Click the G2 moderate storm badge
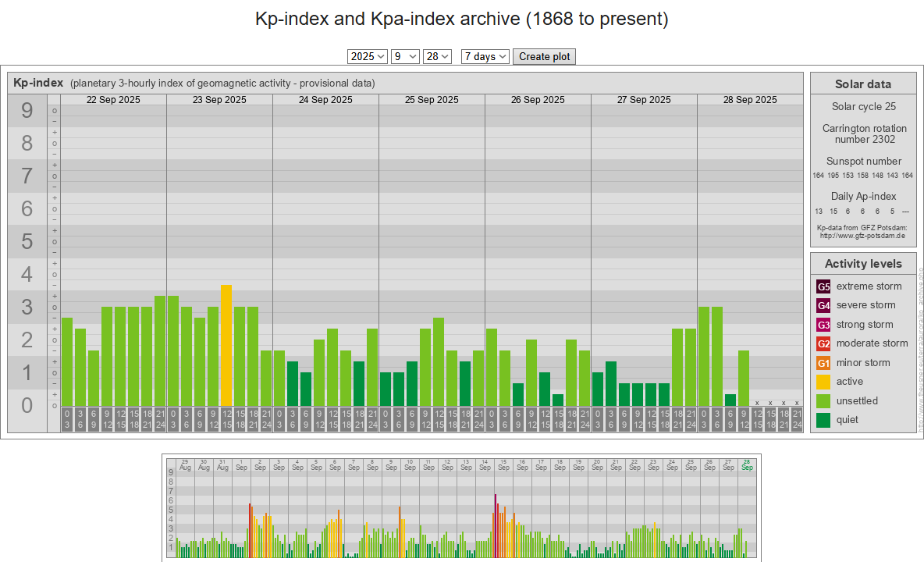 823,343
